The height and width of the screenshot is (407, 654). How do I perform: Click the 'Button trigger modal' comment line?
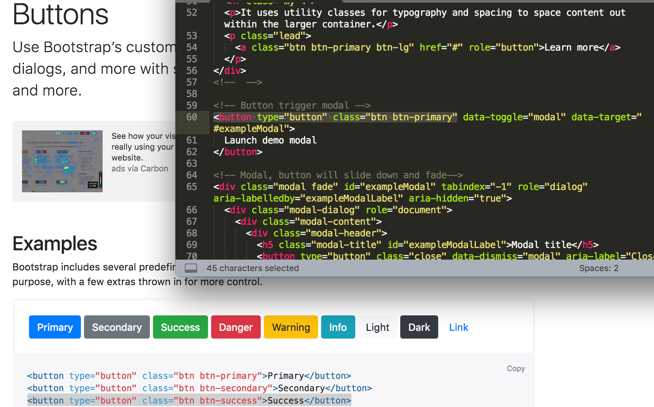(x=292, y=105)
